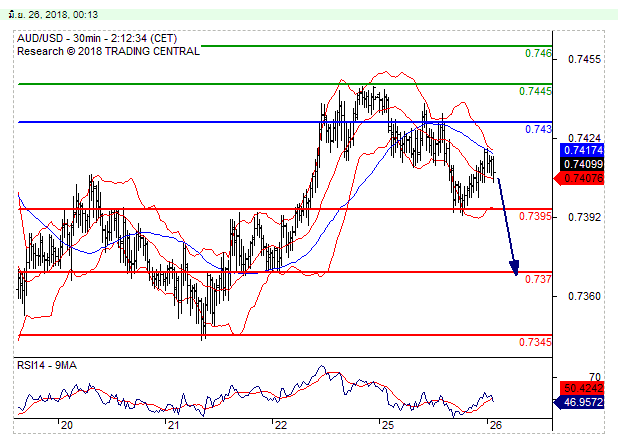
Task: Click the black 0.74099 current price tag
Action: point(582,164)
